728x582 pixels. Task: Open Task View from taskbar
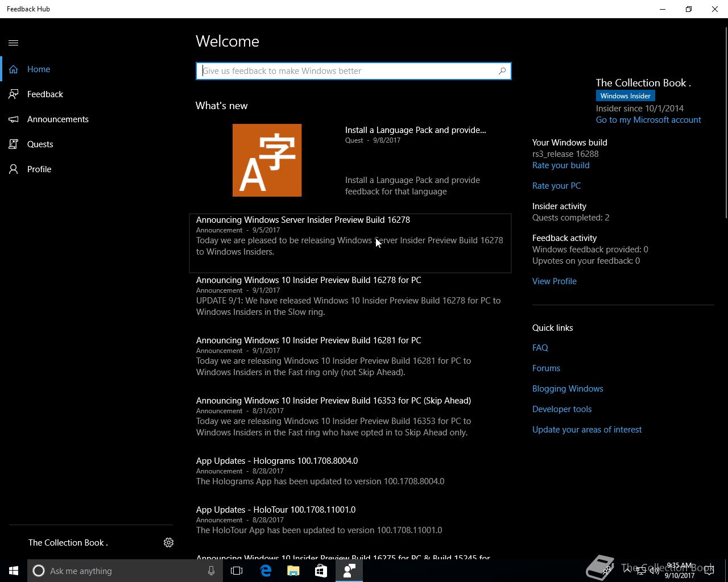tap(237, 571)
